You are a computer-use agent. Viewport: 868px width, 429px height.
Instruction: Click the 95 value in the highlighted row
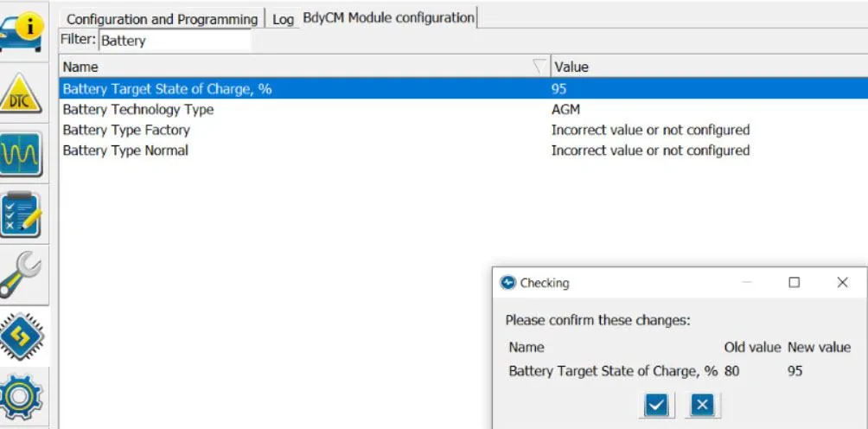[558, 88]
